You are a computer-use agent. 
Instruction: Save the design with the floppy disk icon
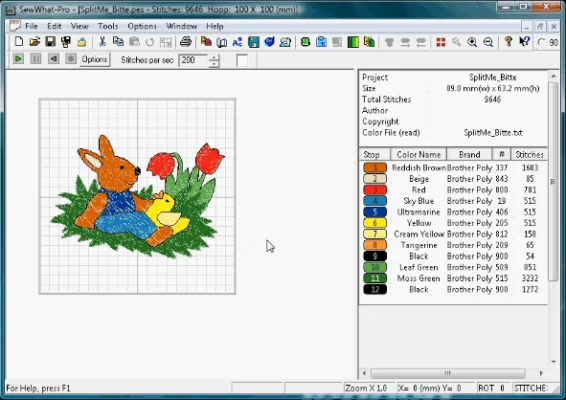[50, 42]
